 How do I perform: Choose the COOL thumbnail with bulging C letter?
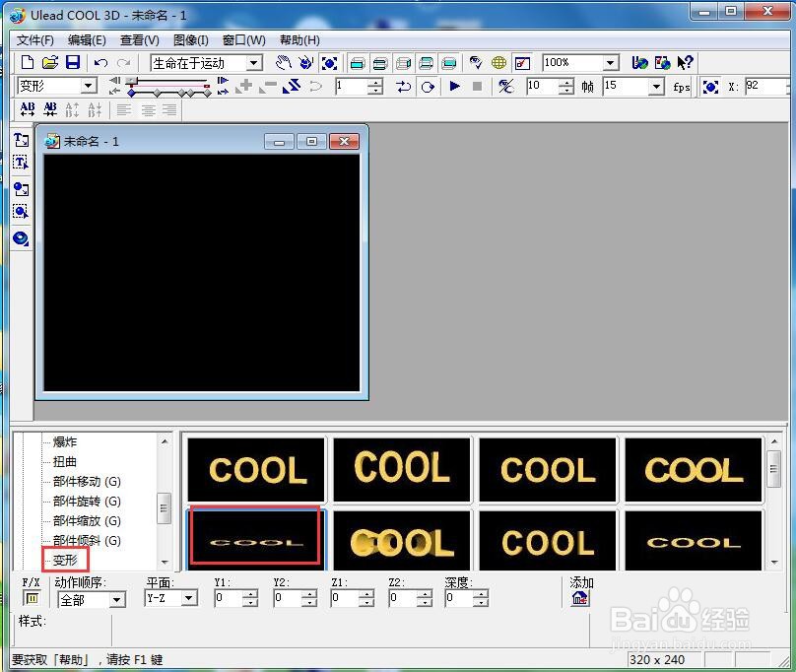pos(402,542)
